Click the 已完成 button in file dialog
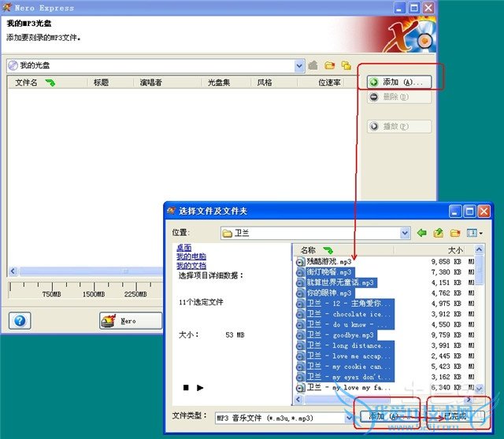The image size is (504, 439). tap(458, 416)
